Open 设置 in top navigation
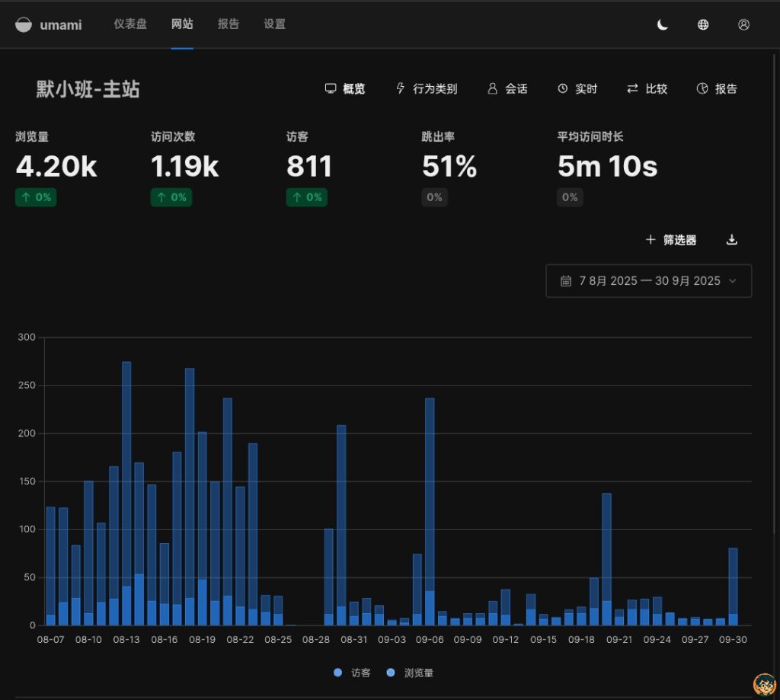This screenshot has width=780, height=700. [274, 24]
